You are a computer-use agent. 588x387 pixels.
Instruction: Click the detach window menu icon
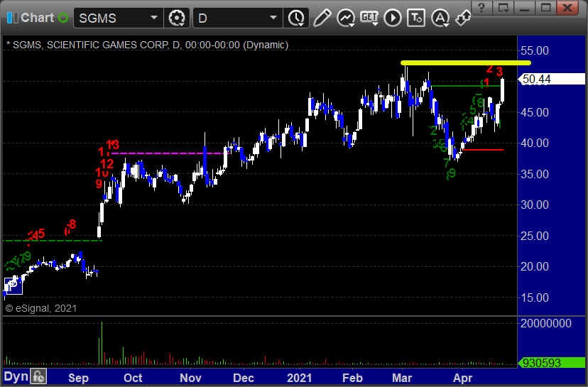503,7
